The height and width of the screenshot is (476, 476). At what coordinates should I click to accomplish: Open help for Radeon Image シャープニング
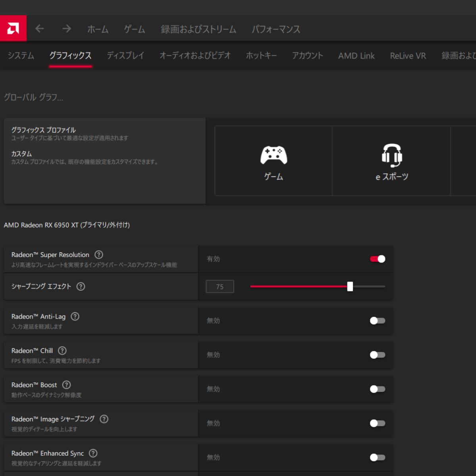pos(104,419)
